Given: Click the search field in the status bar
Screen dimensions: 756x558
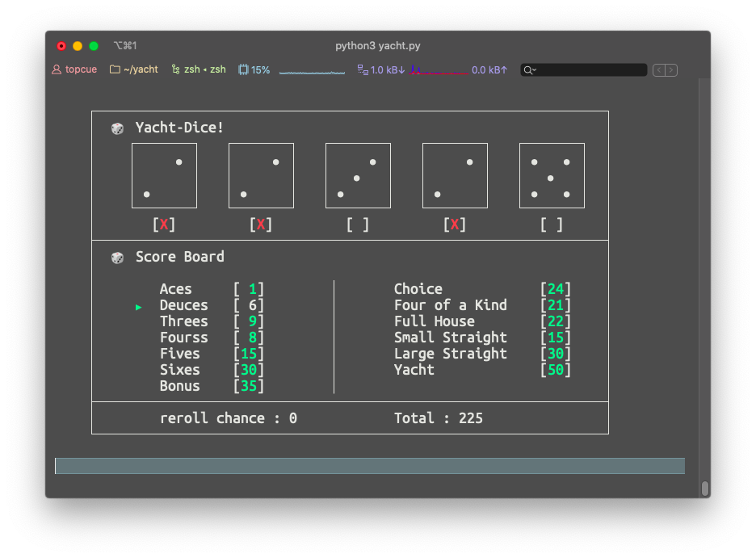Looking at the screenshot, I should point(583,70).
